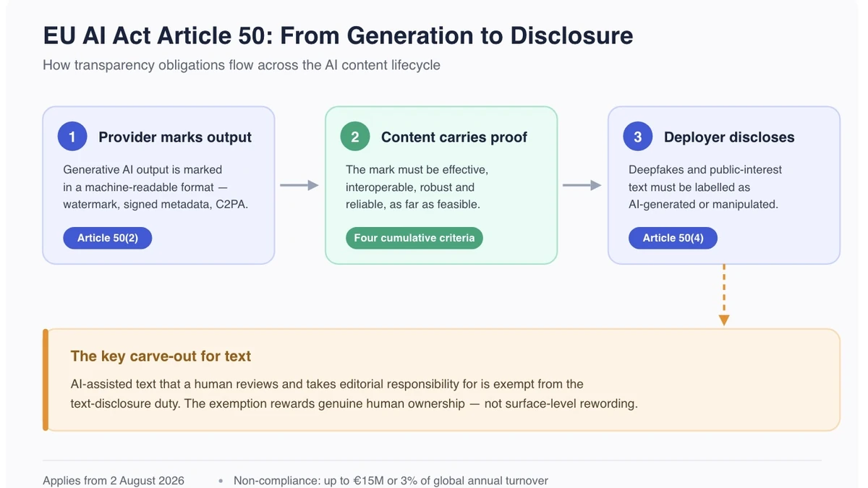The width and height of the screenshot is (868, 488).
Task: Click the 'Provider marks output' heading
Action: pos(175,137)
